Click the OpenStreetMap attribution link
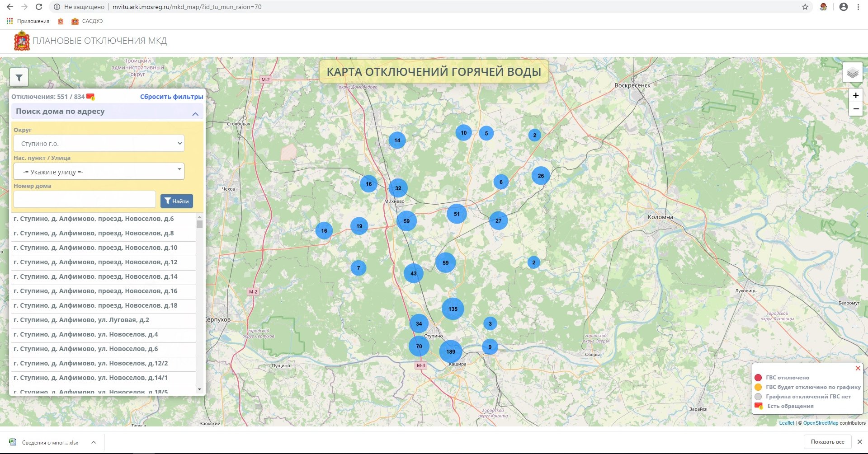 [x=821, y=423]
